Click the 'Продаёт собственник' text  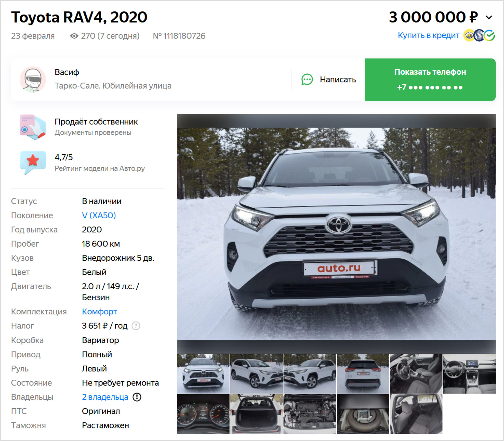(x=96, y=122)
